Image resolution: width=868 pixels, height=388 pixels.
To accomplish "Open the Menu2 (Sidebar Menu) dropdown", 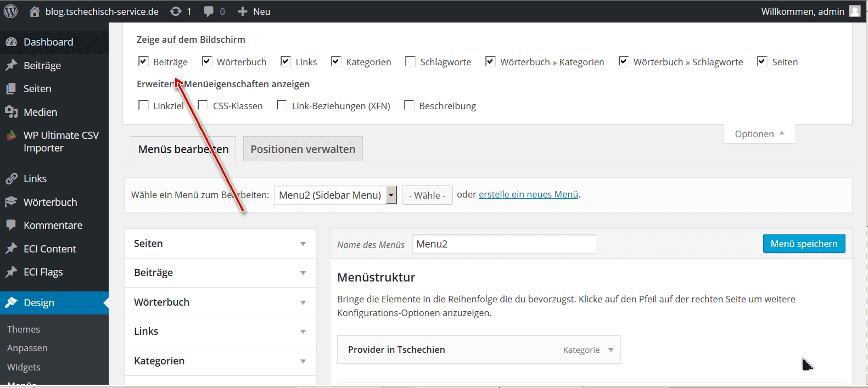I will 335,195.
